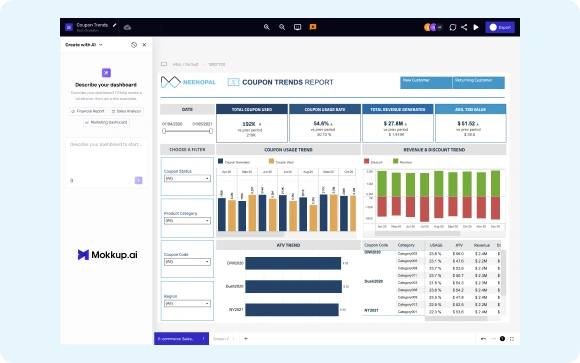Select the New Customer tab

point(426,83)
